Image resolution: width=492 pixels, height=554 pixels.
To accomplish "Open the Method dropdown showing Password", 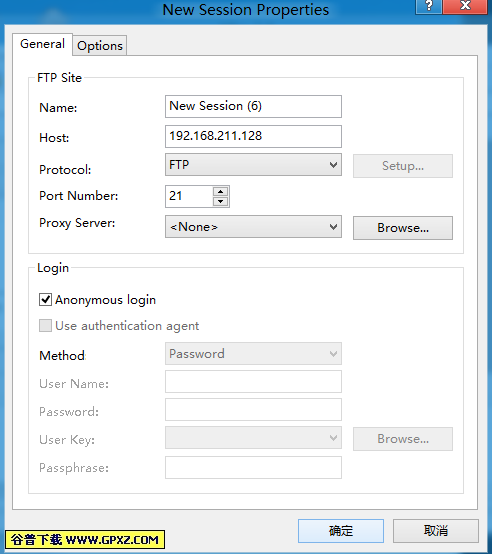I will click(x=253, y=353).
